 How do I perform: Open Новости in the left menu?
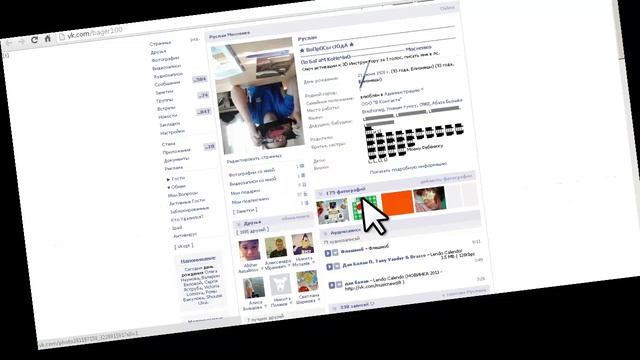[x=168, y=117]
